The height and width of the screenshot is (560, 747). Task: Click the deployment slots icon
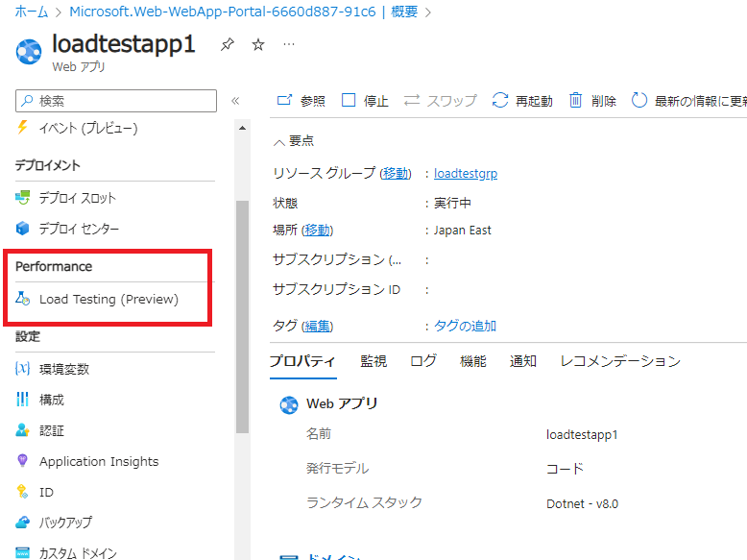pos(22,197)
